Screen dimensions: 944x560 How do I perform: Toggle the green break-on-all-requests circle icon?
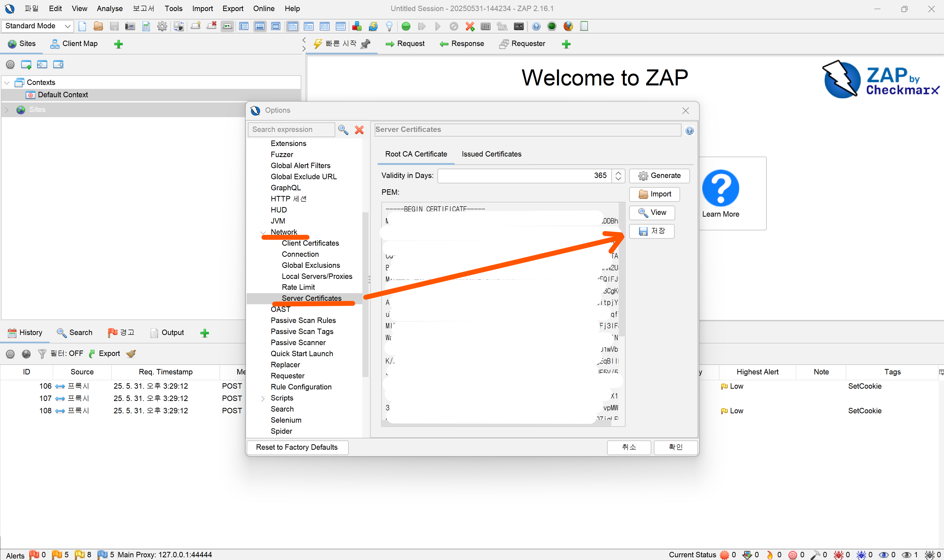(x=406, y=26)
